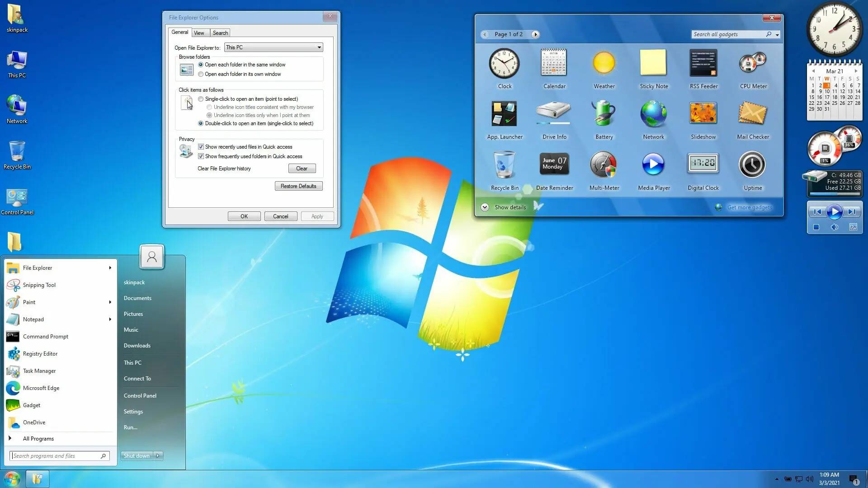Expand the gadgets to next page
This screenshot has width=868, height=488.
coord(535,34)
